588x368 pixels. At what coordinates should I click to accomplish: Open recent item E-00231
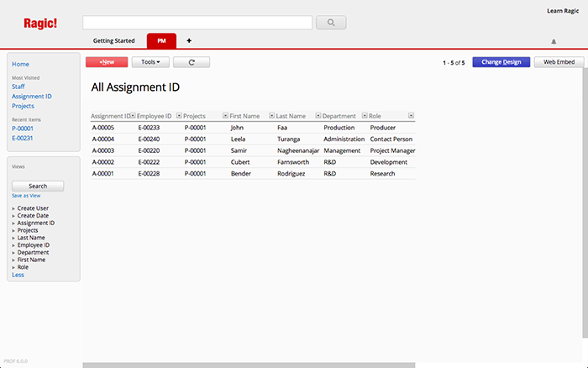pyautogui.click(x=22, y=139)
